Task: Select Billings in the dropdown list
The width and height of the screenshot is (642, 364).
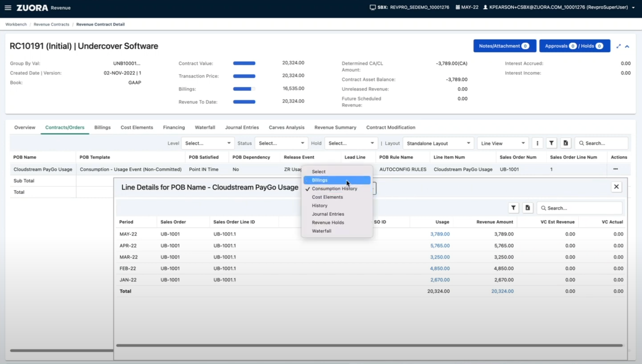Action: pyautogui.click(x=320, y=180)
